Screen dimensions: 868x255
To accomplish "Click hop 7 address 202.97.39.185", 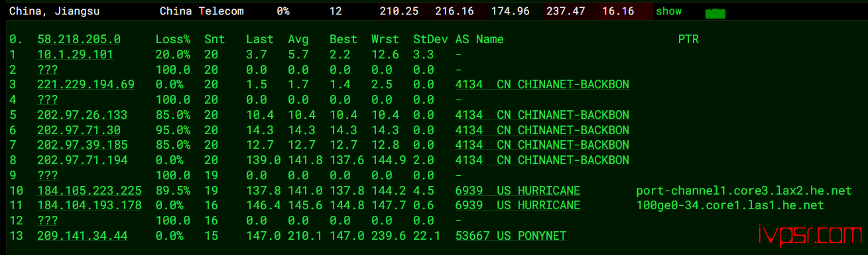I will tap(82, 145).
